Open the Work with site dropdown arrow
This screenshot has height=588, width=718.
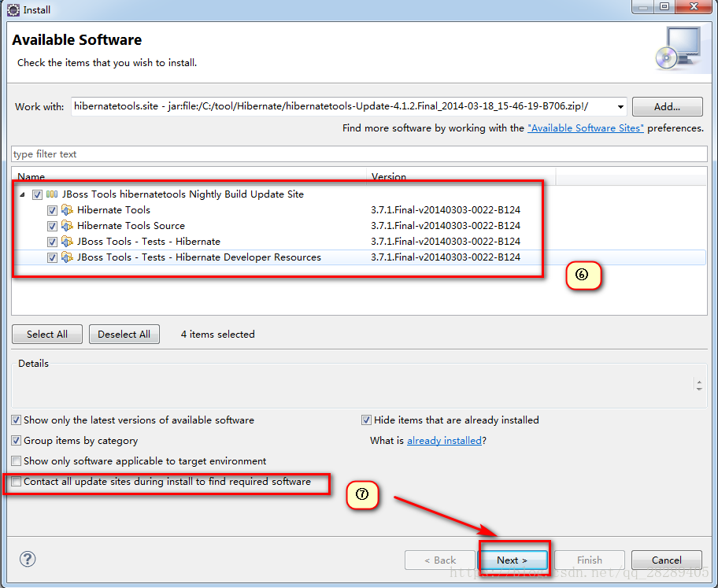(620, 107)
